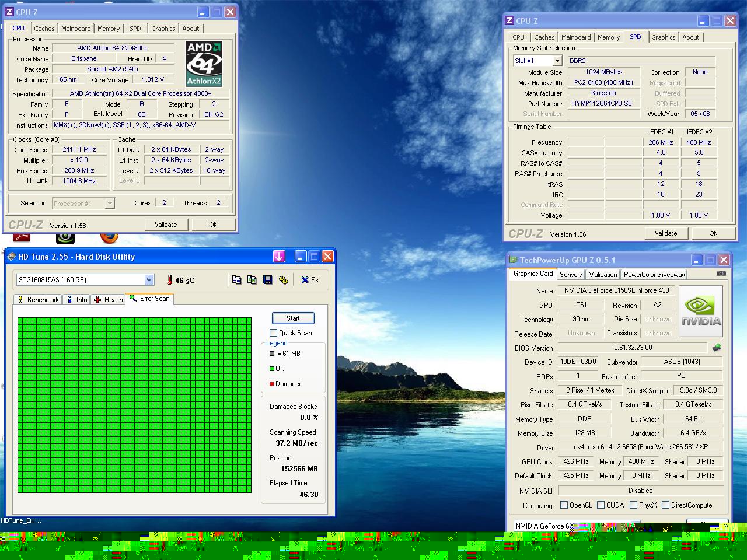Toggle the OpenCL checkbox in GPU-Z
This screenshot has height=560, width=747.
pyautogui.click(x=564, y=505)
